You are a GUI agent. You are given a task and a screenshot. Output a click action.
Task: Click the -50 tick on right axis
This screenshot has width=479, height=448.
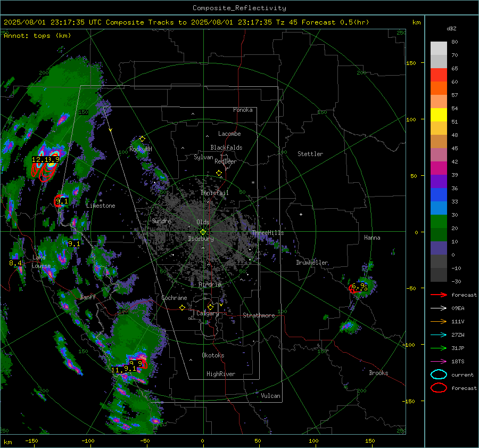[411, 288]
